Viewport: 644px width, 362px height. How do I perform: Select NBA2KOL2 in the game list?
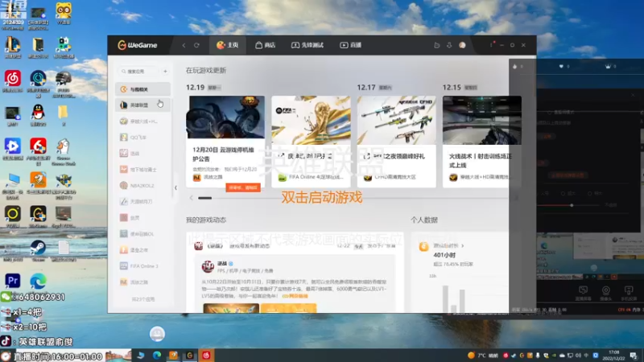(143, 186)
